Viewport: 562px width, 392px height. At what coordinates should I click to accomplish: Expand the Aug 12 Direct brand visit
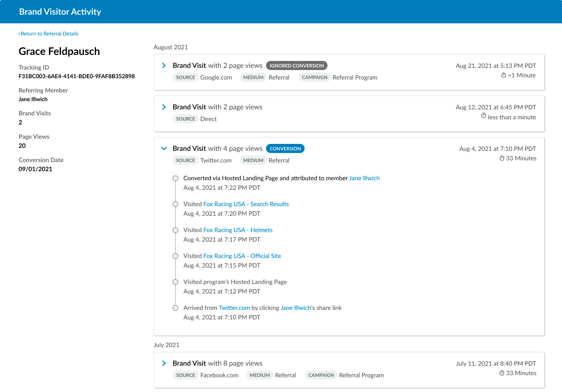164,107
